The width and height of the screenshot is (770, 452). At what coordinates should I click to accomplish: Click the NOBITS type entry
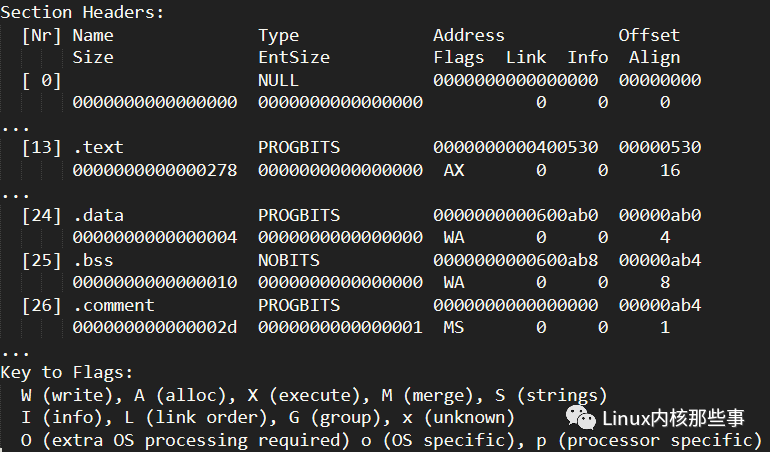[x=289, y=260]
